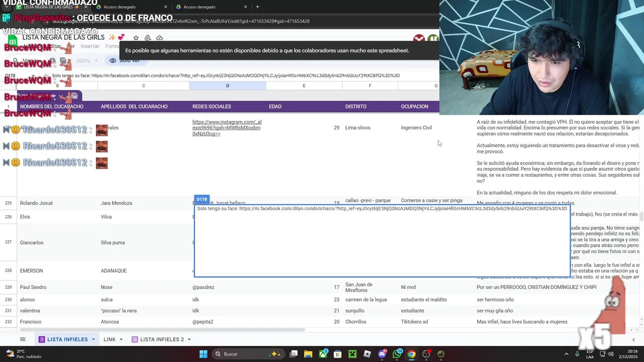Click the first collaborator avatar in the header
Viewport: 644px width, 362px height.
[x=419, y=39]
